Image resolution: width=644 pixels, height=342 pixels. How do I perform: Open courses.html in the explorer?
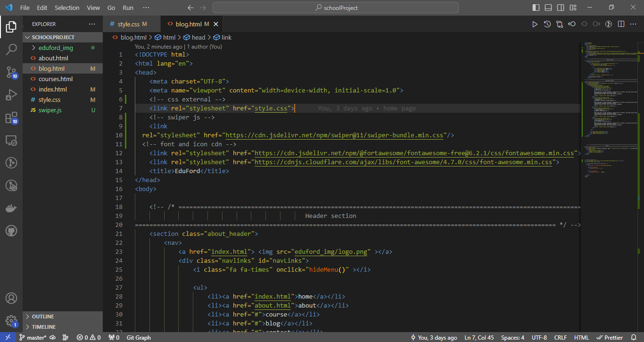63,79
